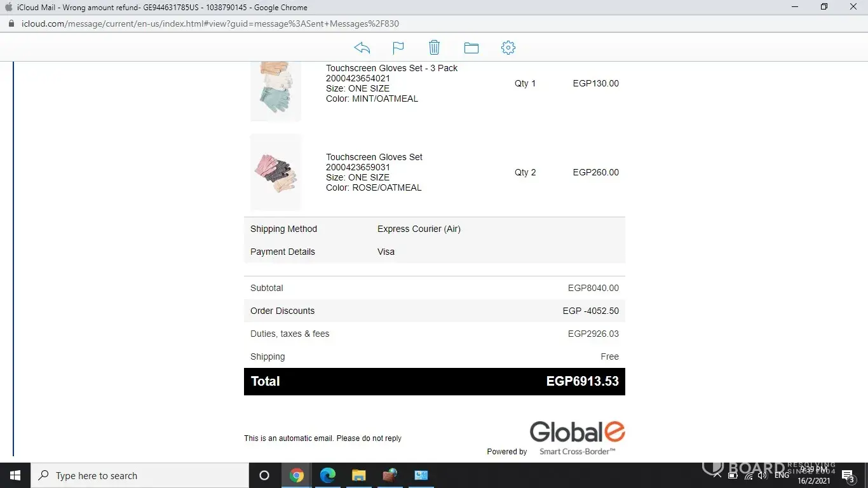Click the volume speaker tray icon
Image resolution: width=868 pixels, height=488 pixels.
[x=762, y=475]
